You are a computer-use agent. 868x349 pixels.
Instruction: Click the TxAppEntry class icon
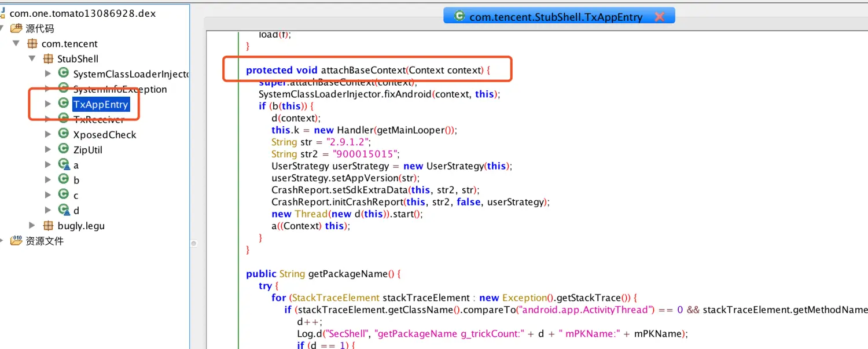click(x=64, y=103)
